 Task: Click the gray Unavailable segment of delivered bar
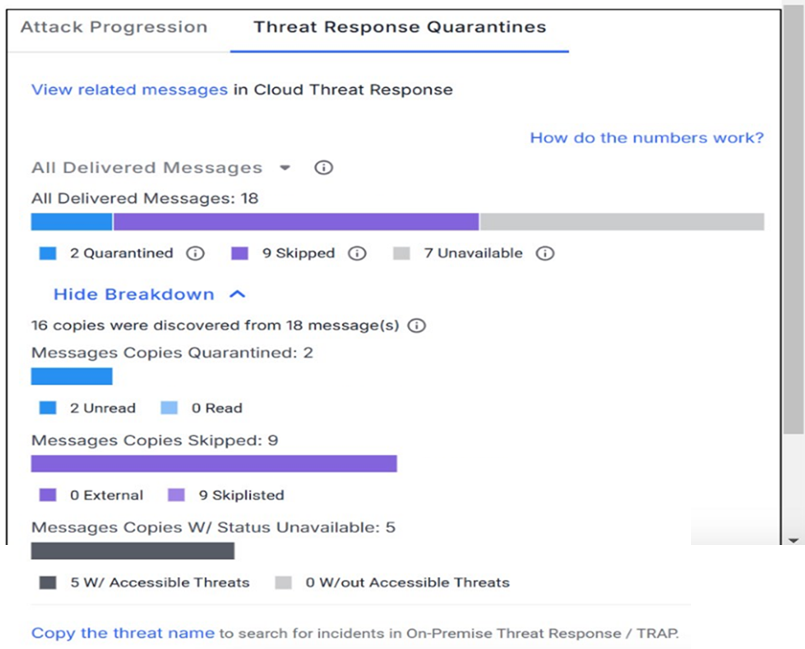(x=622, y=222)
